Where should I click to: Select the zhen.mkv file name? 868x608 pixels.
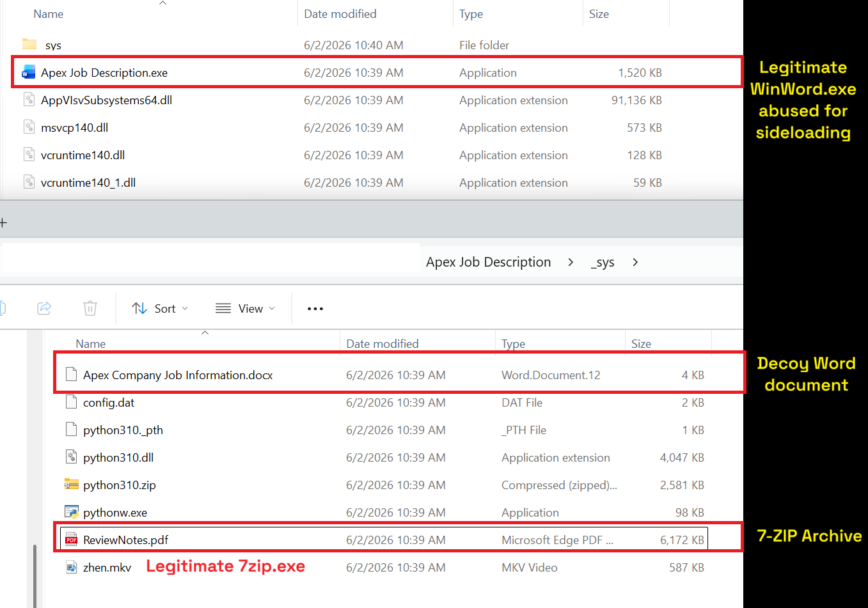[x=107, y=567]
